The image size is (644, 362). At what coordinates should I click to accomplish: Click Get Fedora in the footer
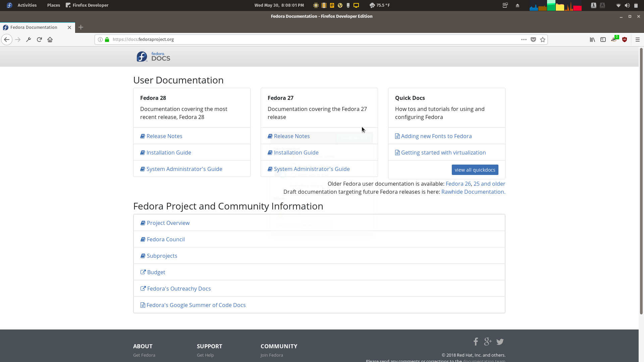pyautogui.click(x=144, y=355)
